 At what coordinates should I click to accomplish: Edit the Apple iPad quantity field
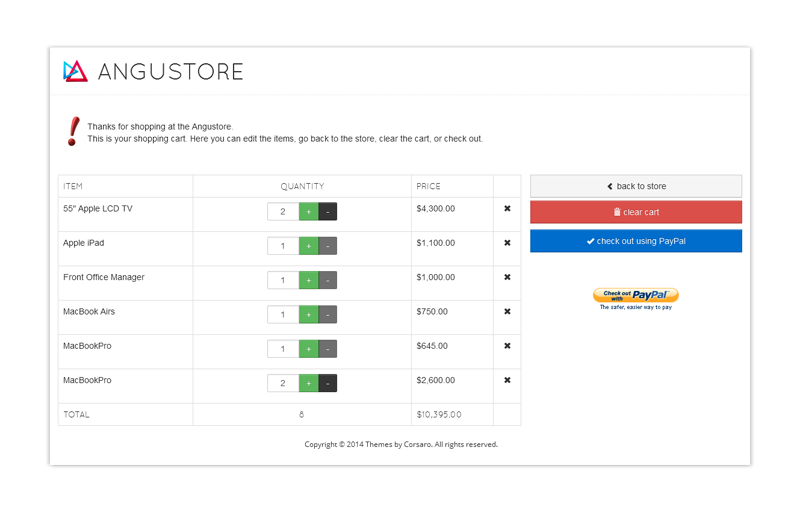point(283,246)
